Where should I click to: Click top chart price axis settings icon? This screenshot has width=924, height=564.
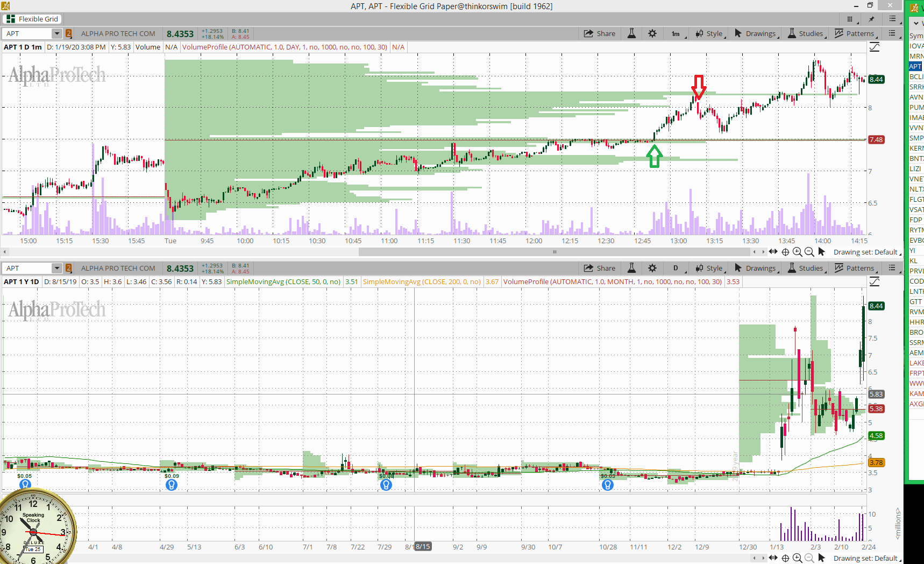tap(875, 47)
